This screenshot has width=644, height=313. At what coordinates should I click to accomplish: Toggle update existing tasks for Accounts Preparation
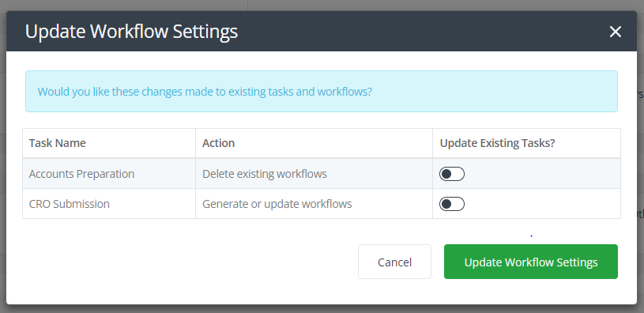[x=452, y=174]
